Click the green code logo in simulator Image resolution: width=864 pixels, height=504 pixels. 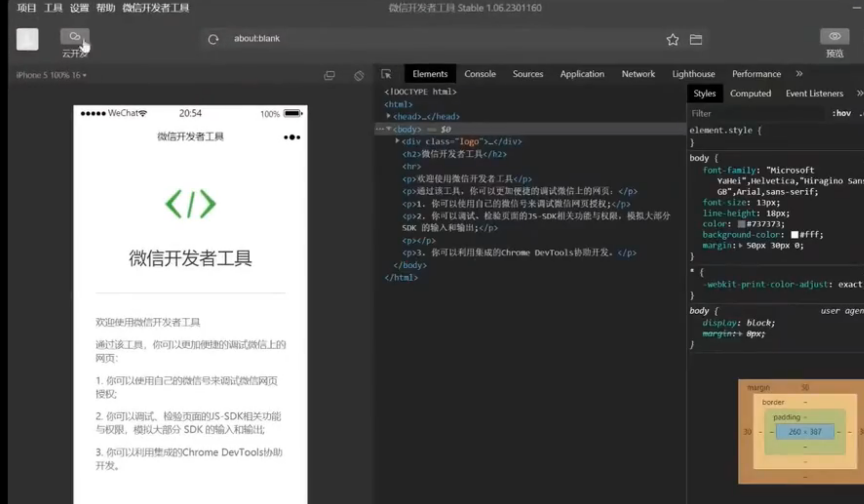pyautogui.click(x=190, y=204)
